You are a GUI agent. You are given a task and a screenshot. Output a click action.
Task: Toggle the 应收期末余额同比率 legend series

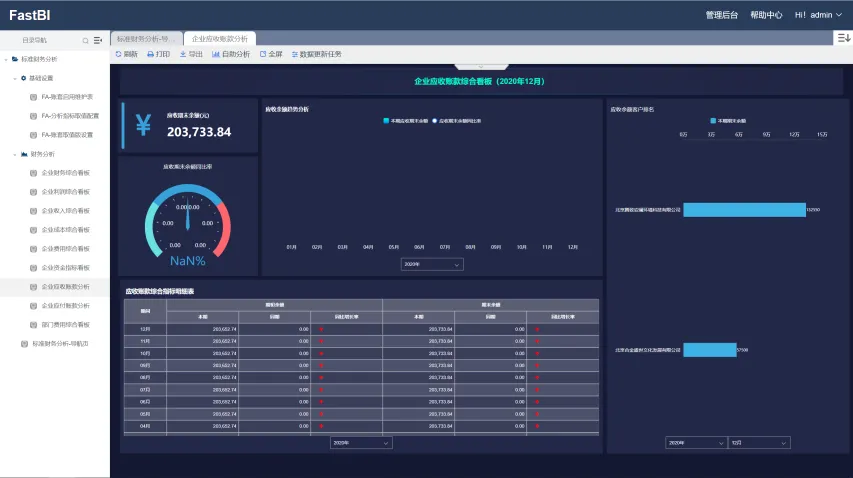pyautogui.click(x=456, y=121)
